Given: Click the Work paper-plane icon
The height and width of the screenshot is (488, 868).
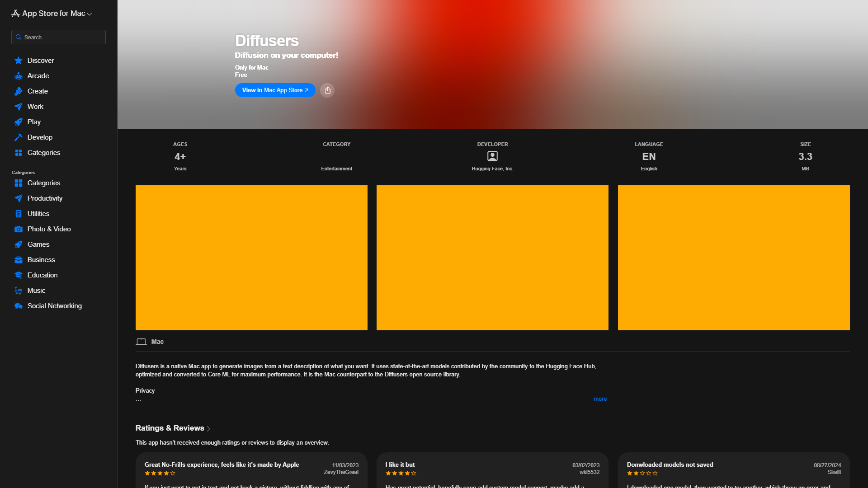Looking at the screenshot, I should tap(19, 107).
